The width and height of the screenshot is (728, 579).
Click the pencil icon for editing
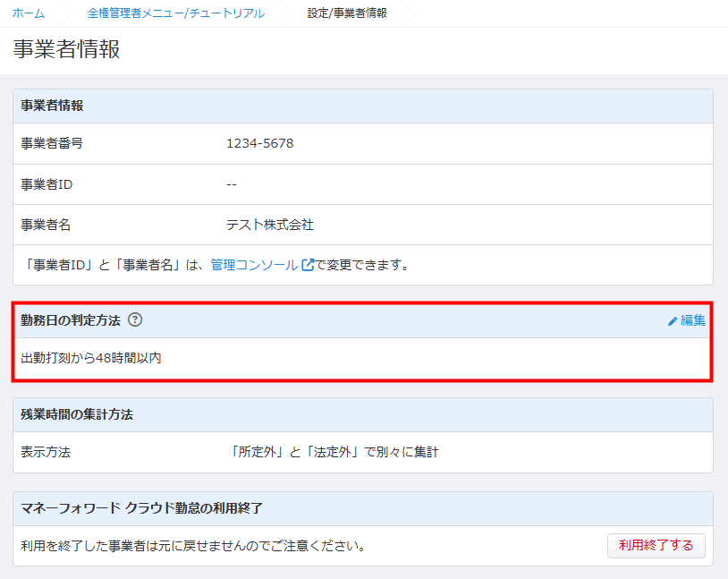(673, 320)
